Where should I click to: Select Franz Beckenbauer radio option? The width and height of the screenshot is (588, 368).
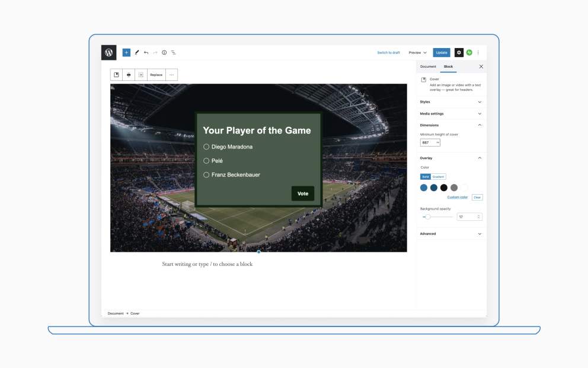[x=206, y=175]
